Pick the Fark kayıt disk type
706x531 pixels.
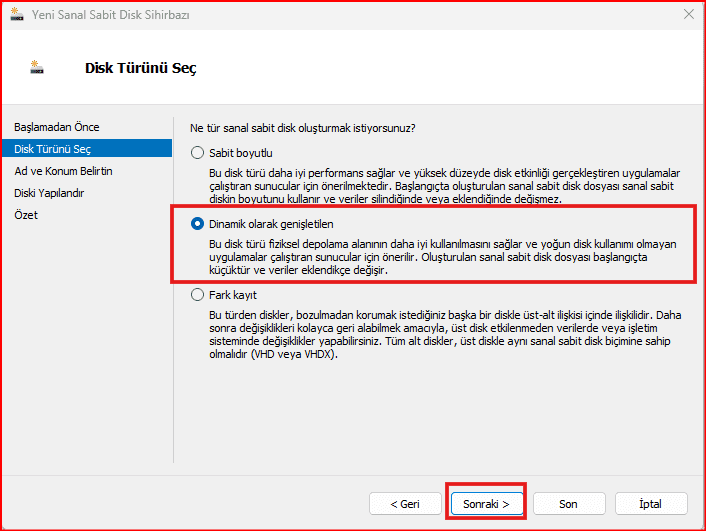point(197,295)
